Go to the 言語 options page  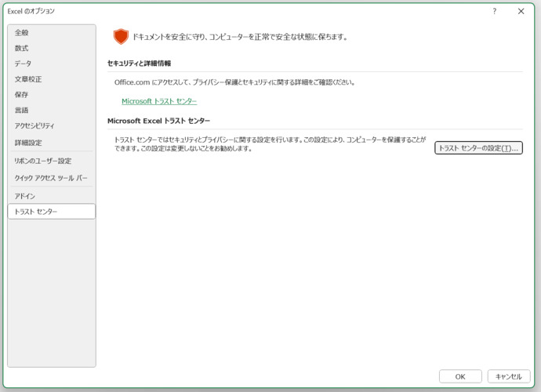coord(52,110)
